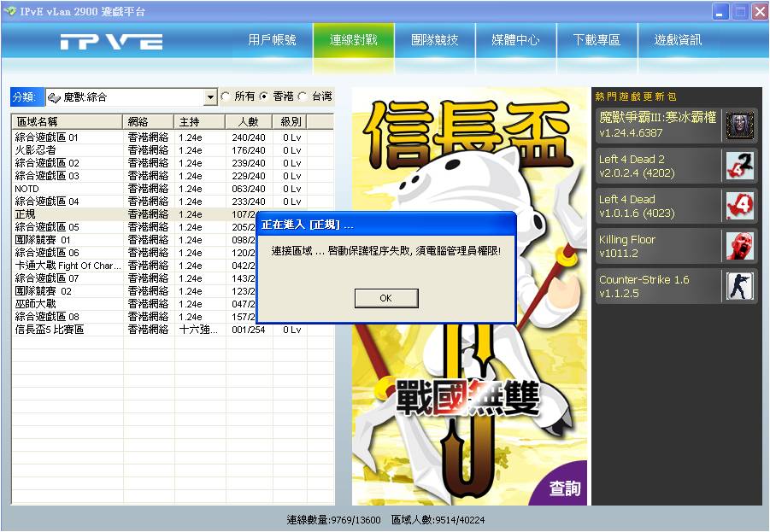Viewport: 770px width, 532px height.
Task: Click the IPvE app icon in title bar
Action: (9, 11)
